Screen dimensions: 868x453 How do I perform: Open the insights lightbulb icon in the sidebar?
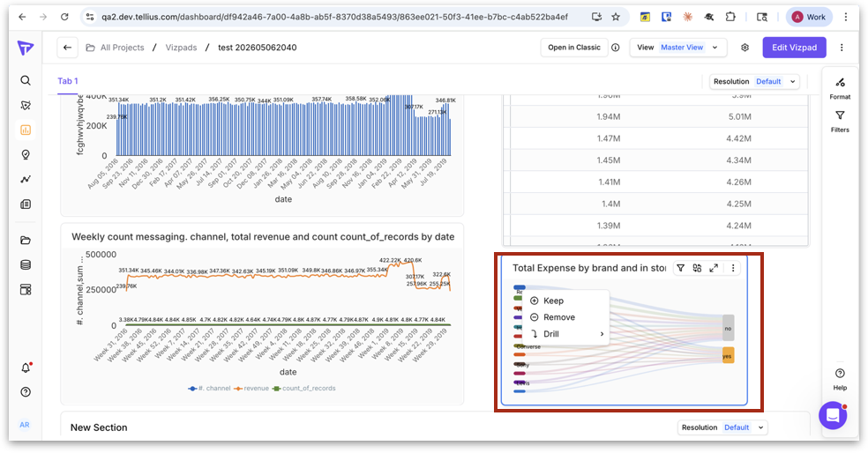click(x=26, y=155)
